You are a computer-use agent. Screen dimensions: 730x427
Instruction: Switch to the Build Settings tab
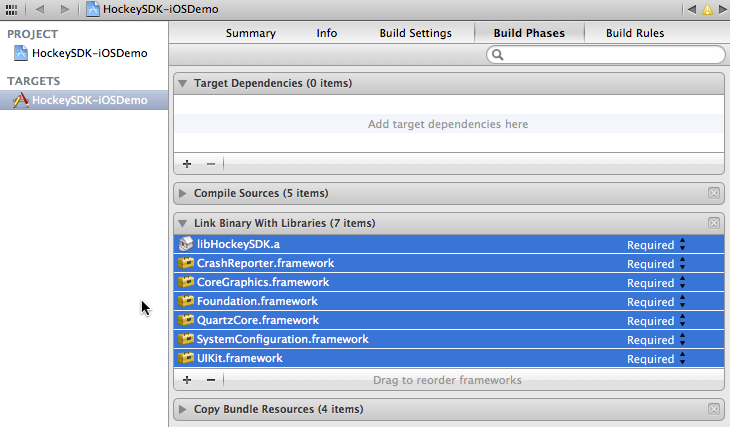point(415,33)
